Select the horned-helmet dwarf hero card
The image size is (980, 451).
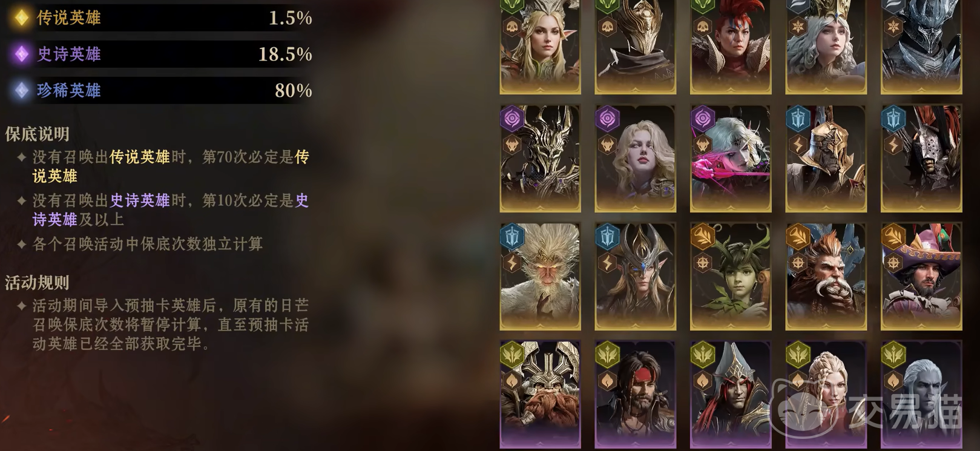(x=540, y=395)
